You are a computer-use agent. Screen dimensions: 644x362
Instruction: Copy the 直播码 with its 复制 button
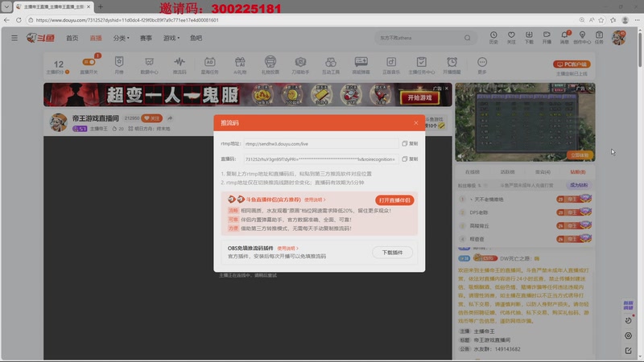pyautogui.click(x=410, y=158)
